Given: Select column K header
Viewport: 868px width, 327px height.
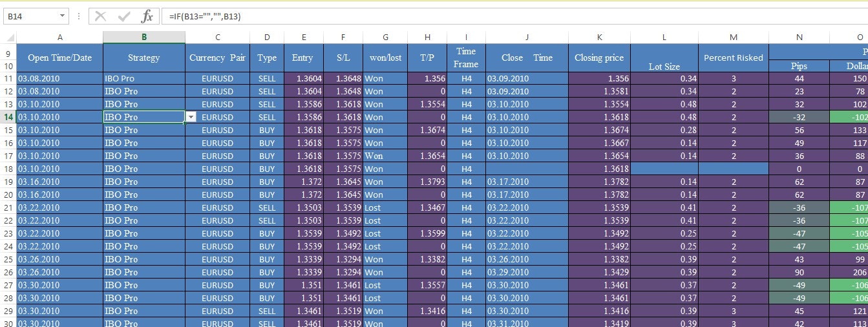Looking at the screenshot, I should 599,37.
